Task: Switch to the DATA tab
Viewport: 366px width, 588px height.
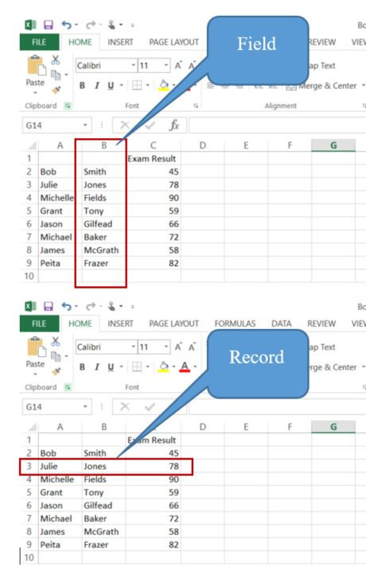Action: (x=281, y=323)
